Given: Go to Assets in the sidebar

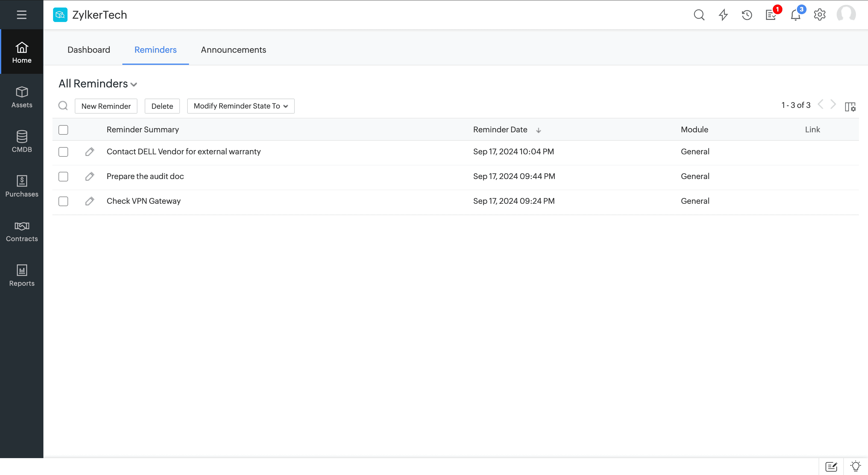Looking at the screenshot, I should tap(22, 97).
